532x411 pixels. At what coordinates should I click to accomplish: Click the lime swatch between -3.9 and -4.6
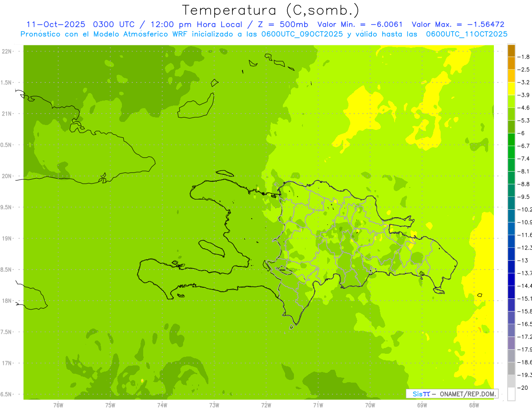[x=511, y=102]
